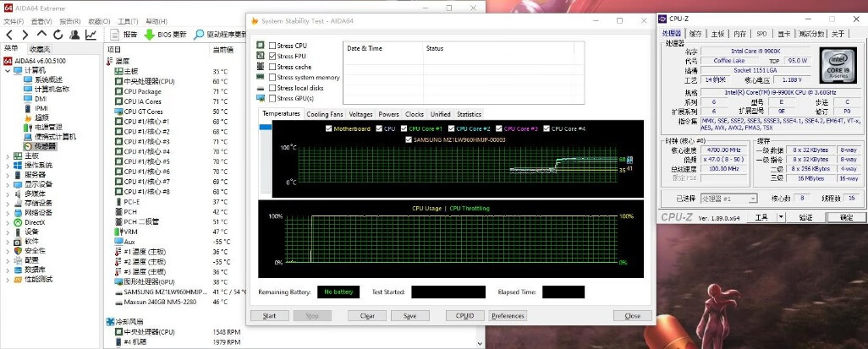Click the 验证 validate button in CPU-Z
This screenshot has width=868, height=349.
pyautogui.click(x=806, y=217)
